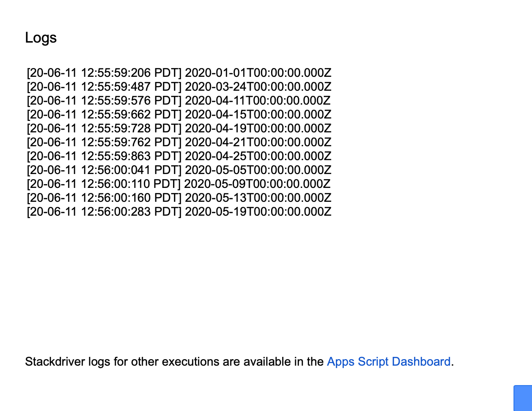The image size is (532, 411).
Task: Select the Stackdriver logs sentence text
Action: (175, 361)
